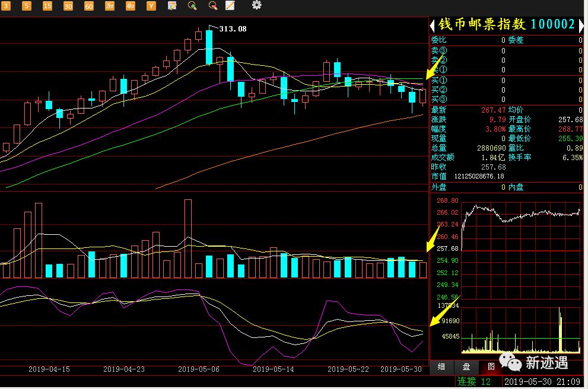Click change value 9.79

pos(497,119)
